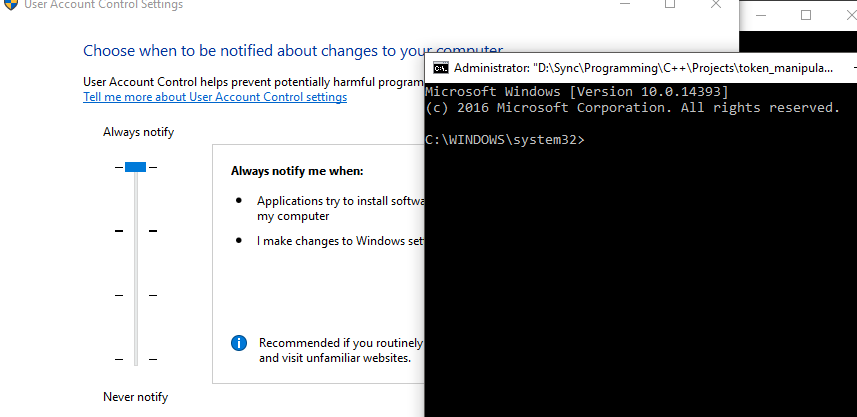Minimize the User Account Control Settings window
The image size is (857, 417).
coord(624,4)
